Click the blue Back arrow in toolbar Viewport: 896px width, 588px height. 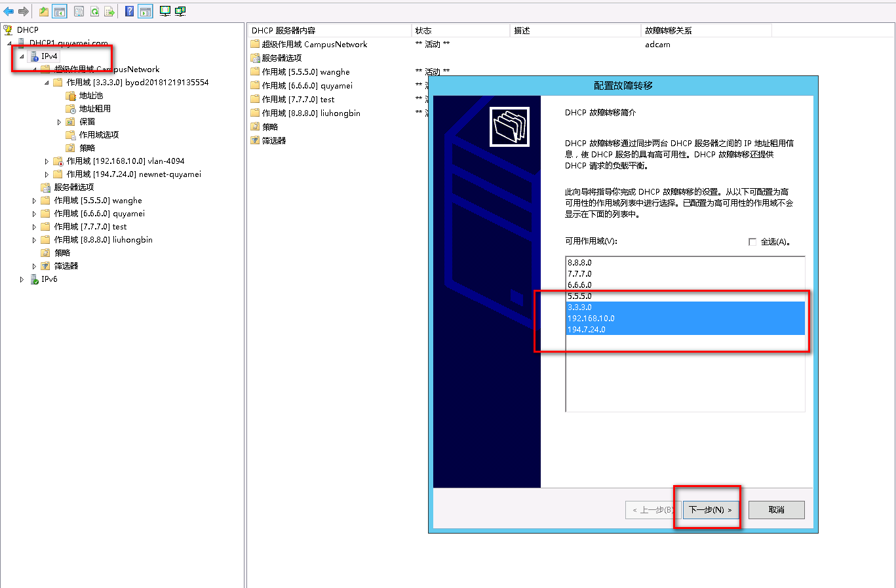(x=9, y=11)
